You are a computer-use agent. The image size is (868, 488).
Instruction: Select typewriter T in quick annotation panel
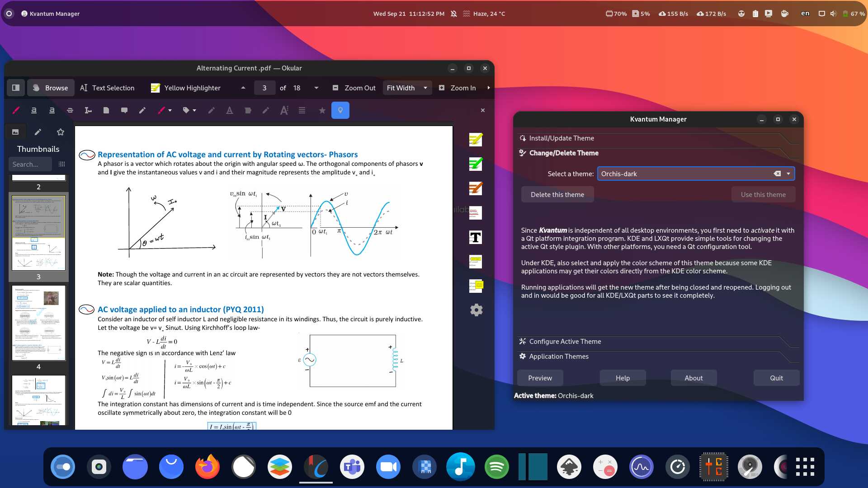pos(476,237)
